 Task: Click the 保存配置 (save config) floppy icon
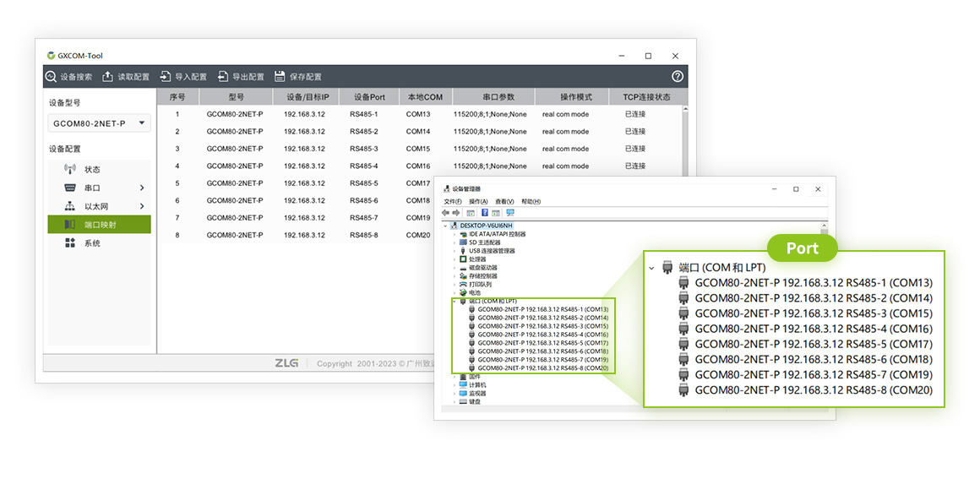click(280, 77)
